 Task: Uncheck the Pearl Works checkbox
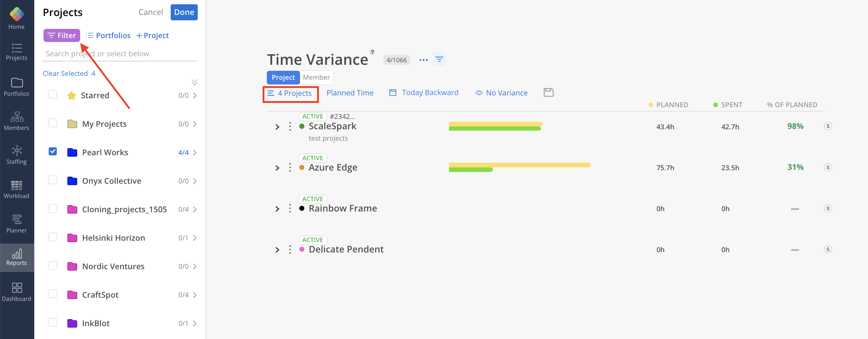pos(53,151)
